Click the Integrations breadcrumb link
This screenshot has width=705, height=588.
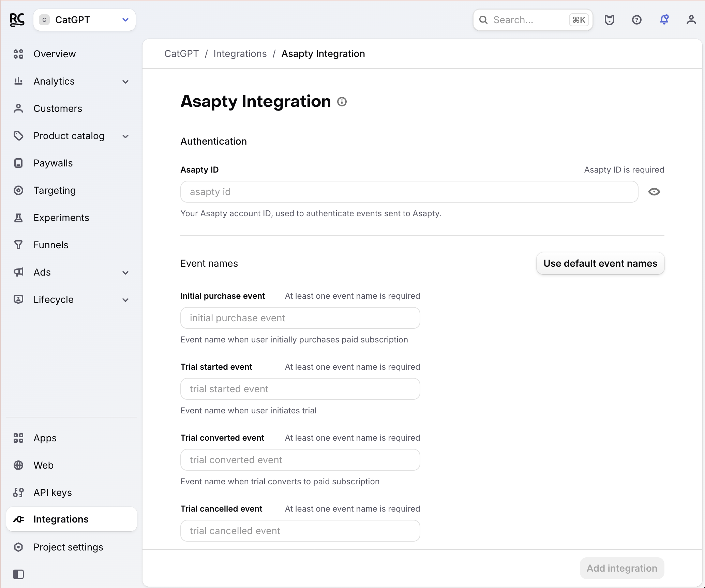pyautogui.click(x=240, y=54)
